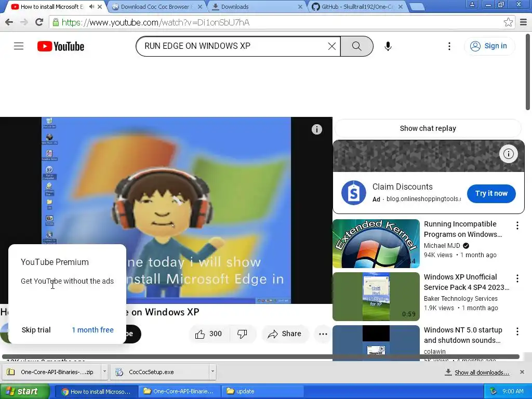Run search with magnifier button
Screen dimensions: 532x399
(356, 46)
